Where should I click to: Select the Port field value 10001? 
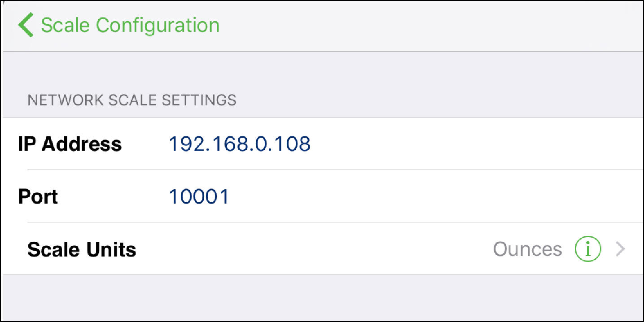[x=199, y=196]
